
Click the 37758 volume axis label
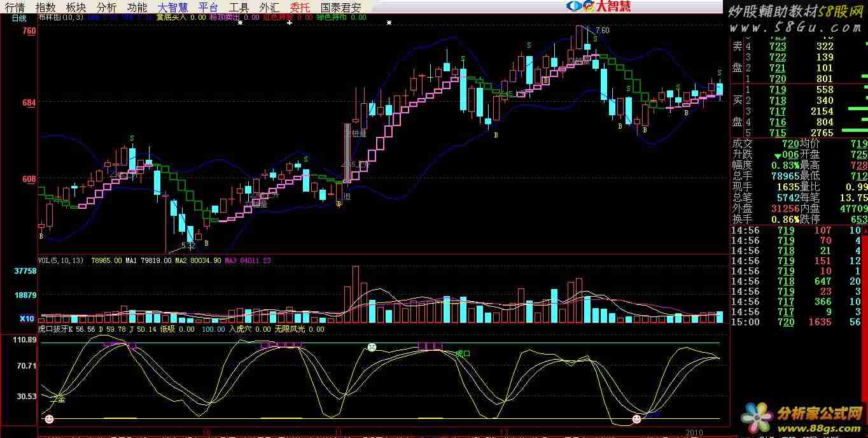click(25, 271)
